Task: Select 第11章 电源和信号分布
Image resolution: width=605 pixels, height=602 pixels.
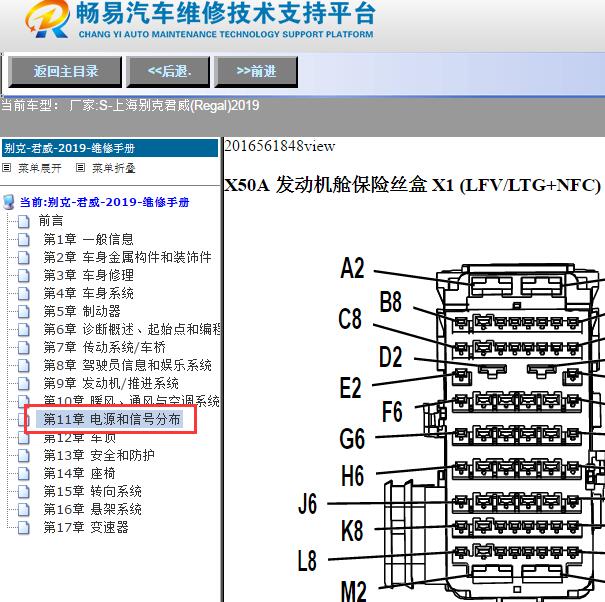Action: 112,419
